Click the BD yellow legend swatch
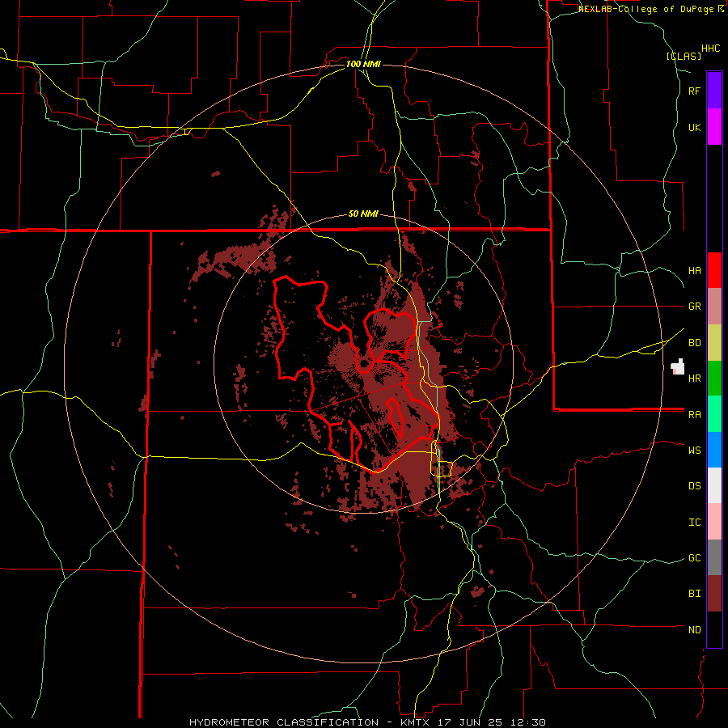Viewport: 728px width, 728px height. pyautogui.click(x=714, y=343)
